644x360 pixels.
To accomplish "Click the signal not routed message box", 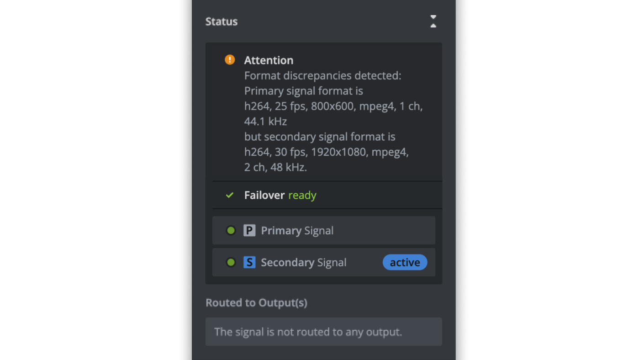I will click(324, 332).
